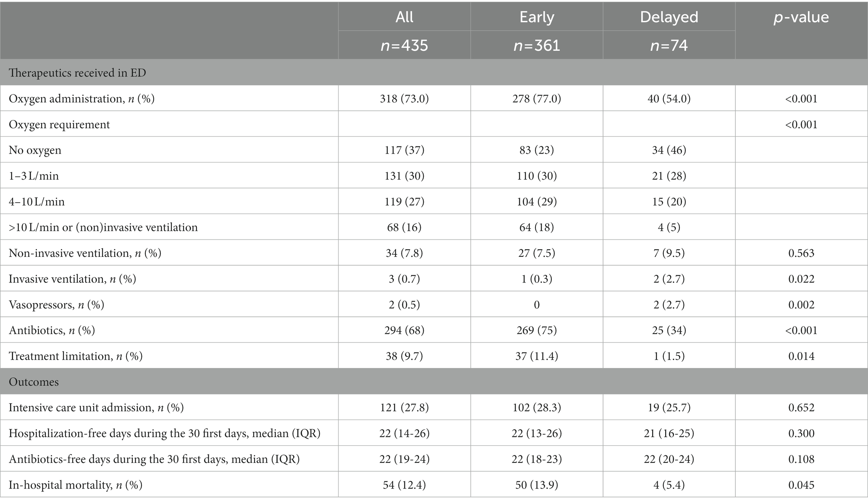Select the 'In-hospital mortality' row label
868x504 pixels.
pyautogui.click(x=76, y=485)
